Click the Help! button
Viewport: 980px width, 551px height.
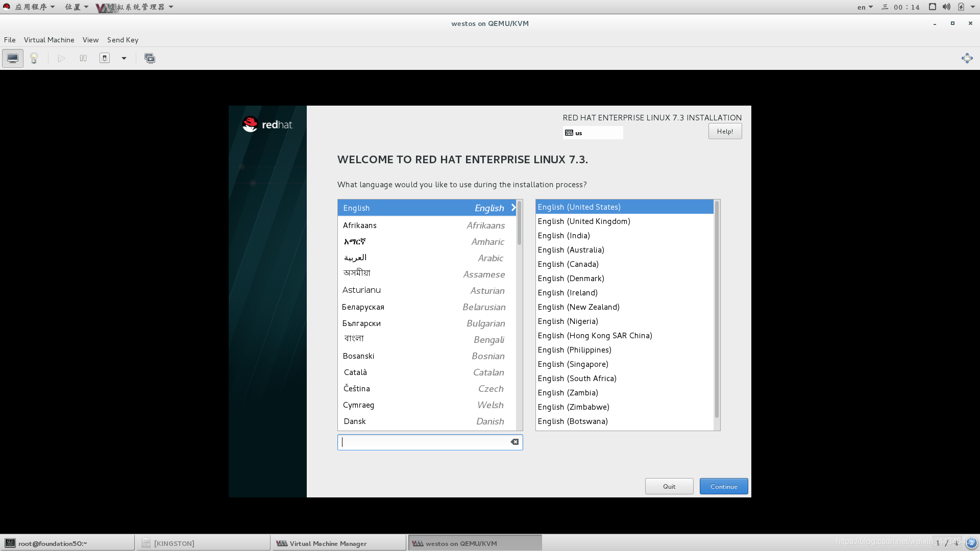[725, 131]
